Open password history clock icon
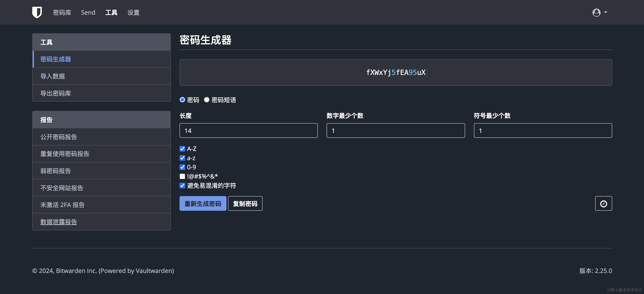 pyautogui.click(x=603, y=204)
